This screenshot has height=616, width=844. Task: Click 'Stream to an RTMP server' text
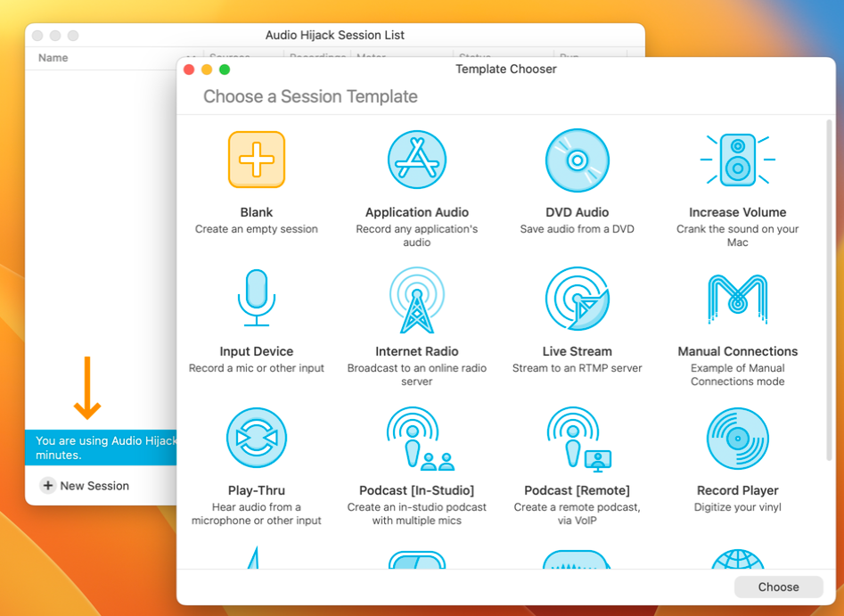pyautogui.click(x=577, y=368)
